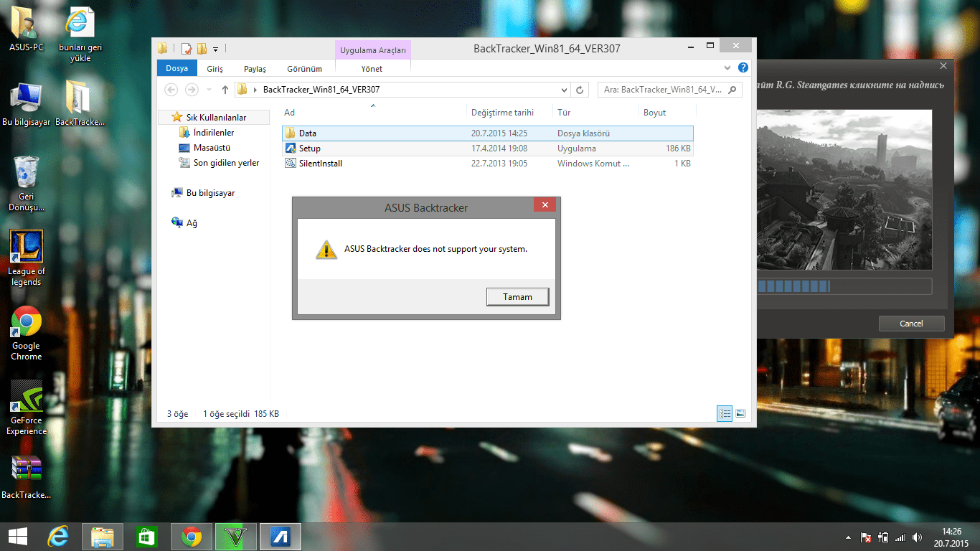
Task: Select the Google Chrome desktop shortcut
Action: (x=27, y=334)
